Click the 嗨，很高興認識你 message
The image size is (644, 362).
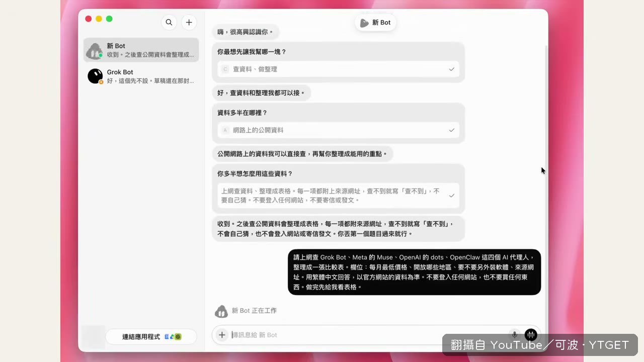pos(245,32)
